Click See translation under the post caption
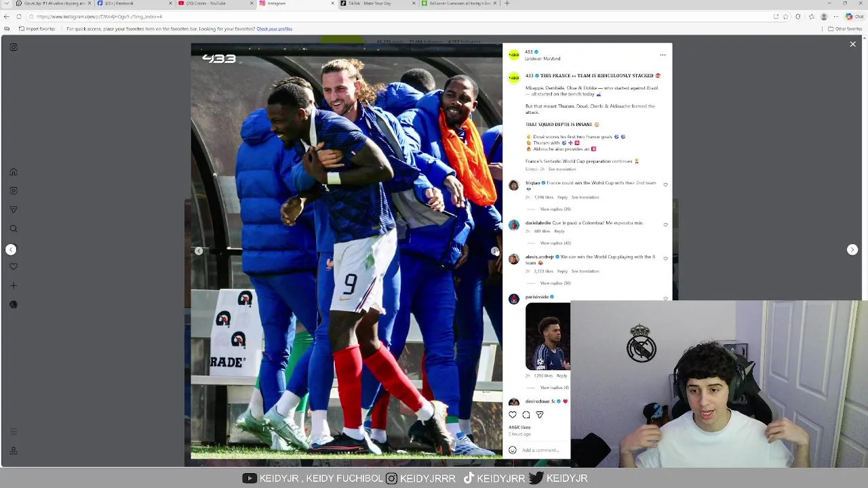 [x=561, y=169]
